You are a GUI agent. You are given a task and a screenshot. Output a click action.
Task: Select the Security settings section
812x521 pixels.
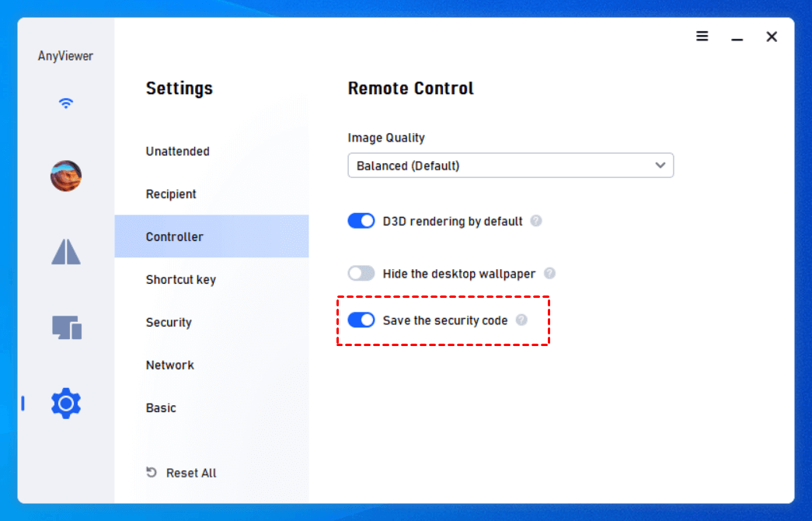click(169, 322)
